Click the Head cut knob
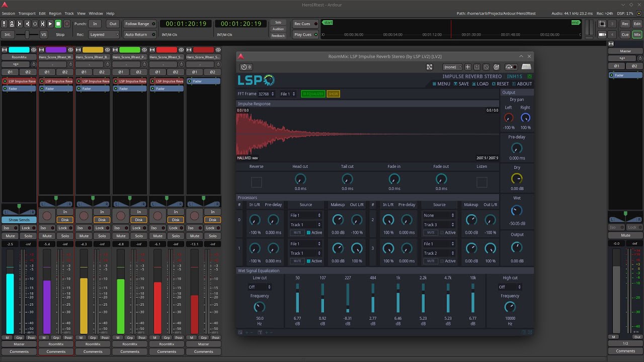644x362 pixels. (300, 179)
